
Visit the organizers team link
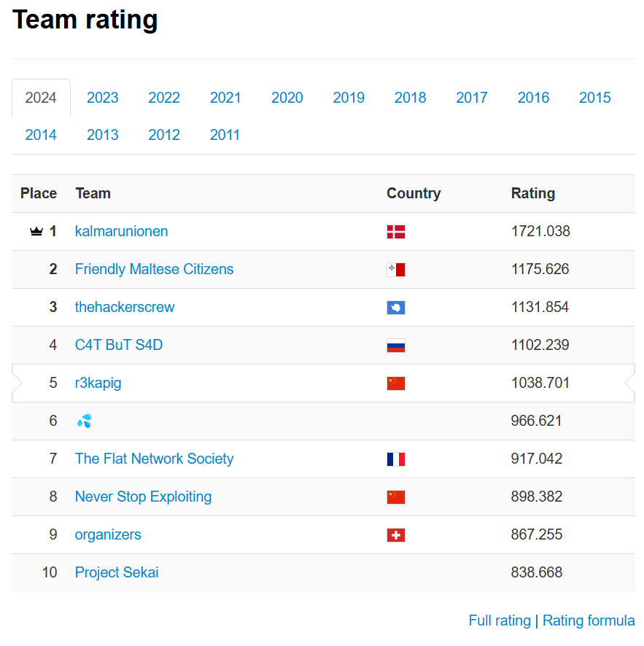point(108,534)
